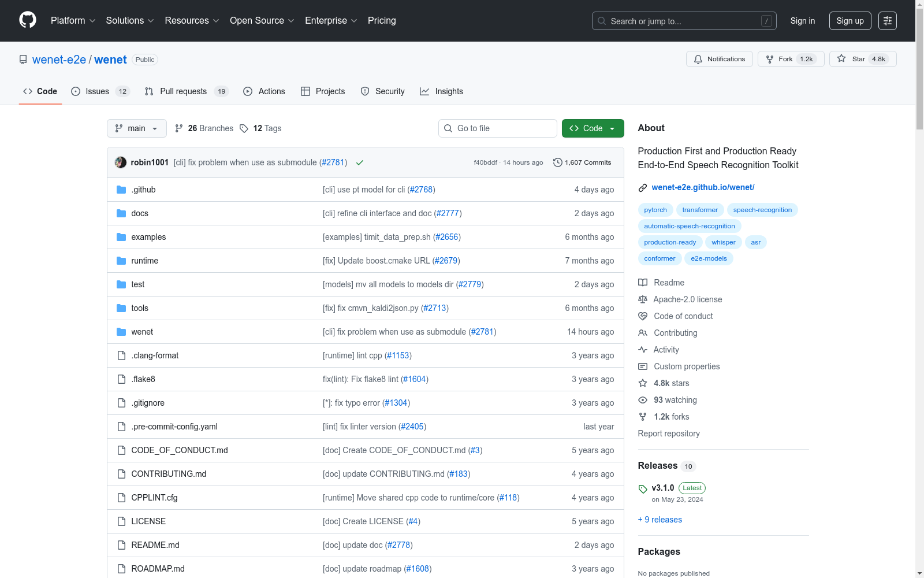Click the website link chain icon
The image size is (924, 578).
(x=643, y=188)
